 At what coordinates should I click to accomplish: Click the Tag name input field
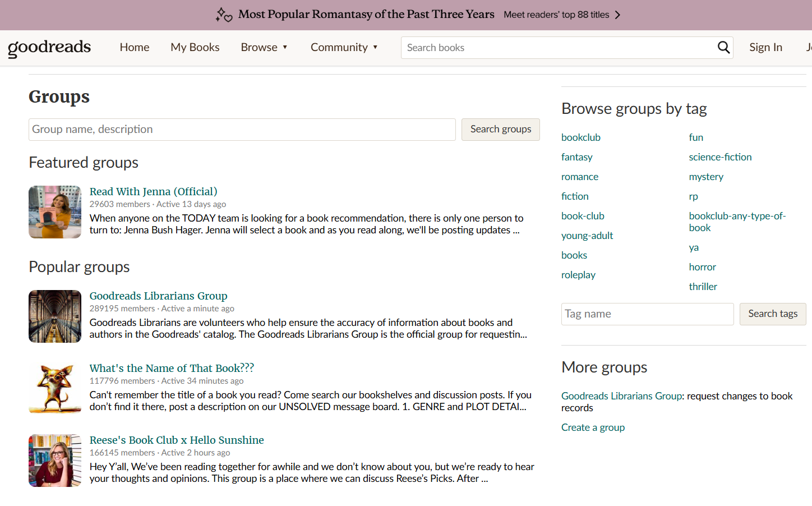pyautogui.click(x=648, y=314)
